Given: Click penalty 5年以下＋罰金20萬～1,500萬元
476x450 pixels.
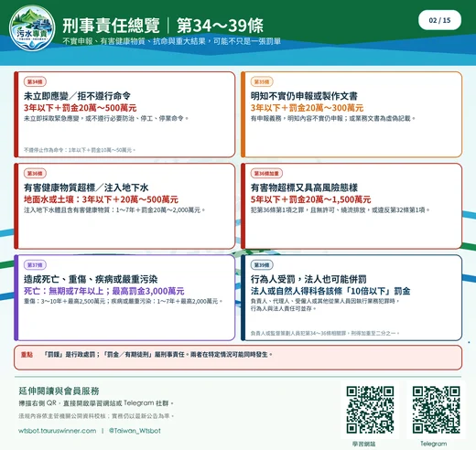Looking at the screenshot, I should (310, 199).
